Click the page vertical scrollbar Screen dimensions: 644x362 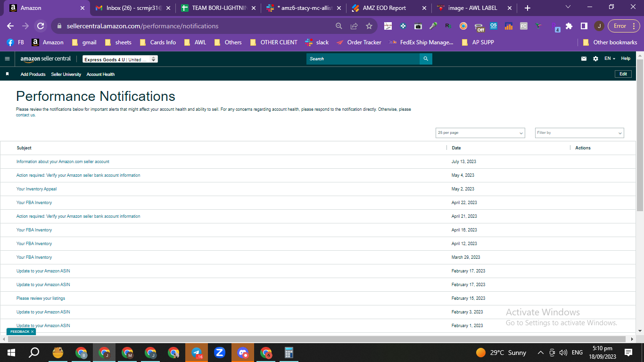[x=640, y=136]
